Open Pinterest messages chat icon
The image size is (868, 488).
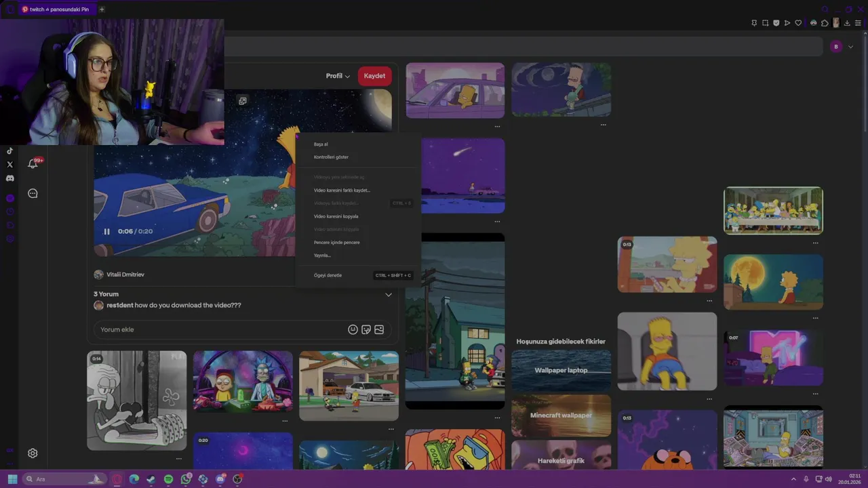coord(33,194)
